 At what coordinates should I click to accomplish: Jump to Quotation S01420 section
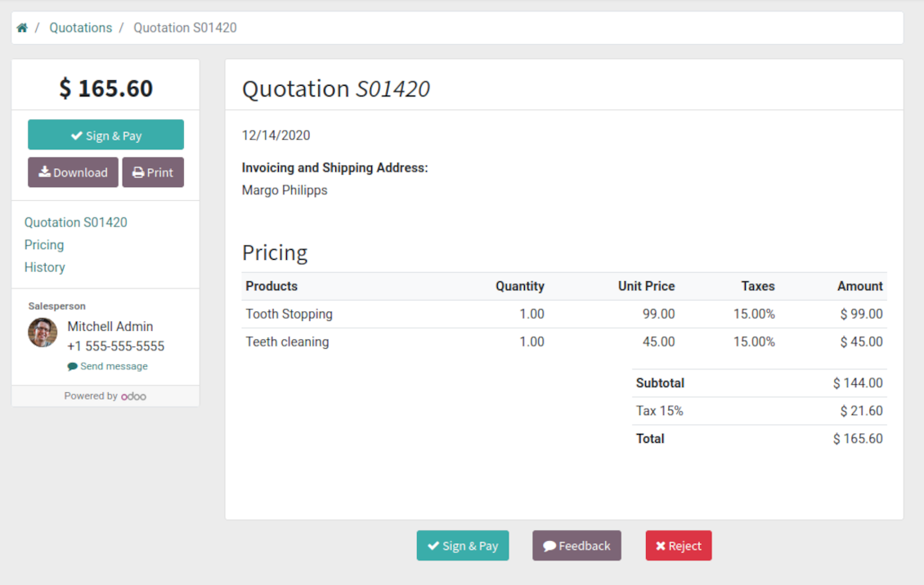click(x=75, y=222)
